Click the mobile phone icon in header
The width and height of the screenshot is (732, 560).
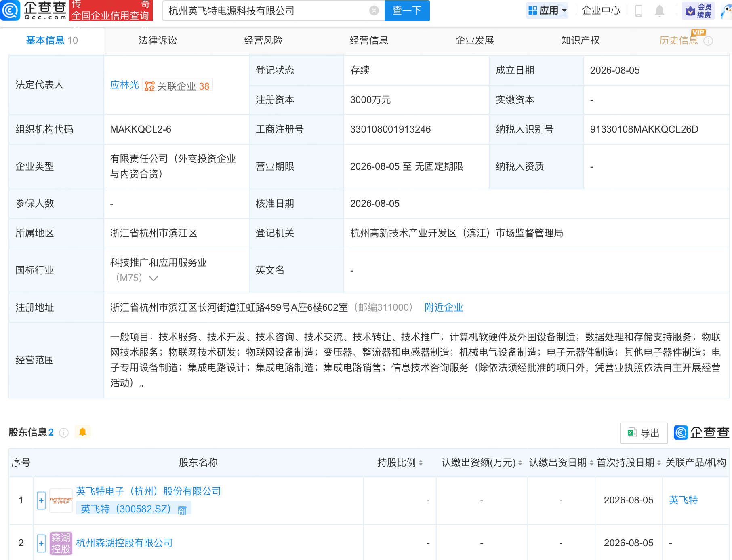tap(639, 11)
